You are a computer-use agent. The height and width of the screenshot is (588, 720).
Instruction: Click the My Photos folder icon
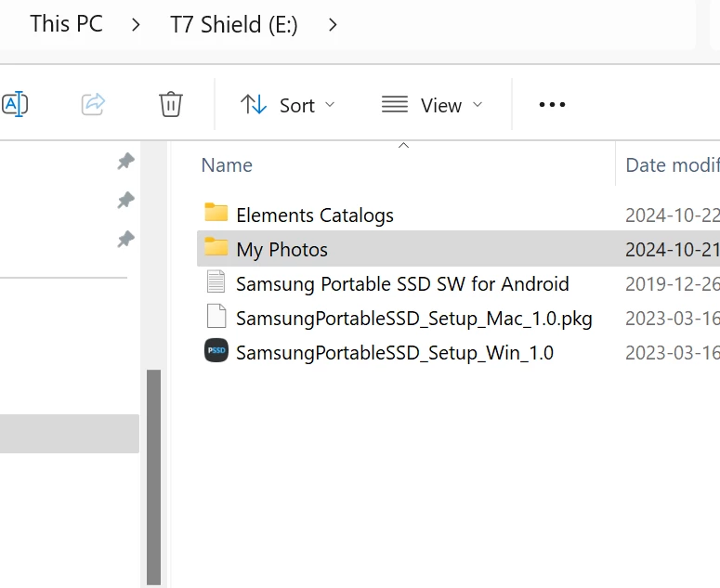(216, 246)
